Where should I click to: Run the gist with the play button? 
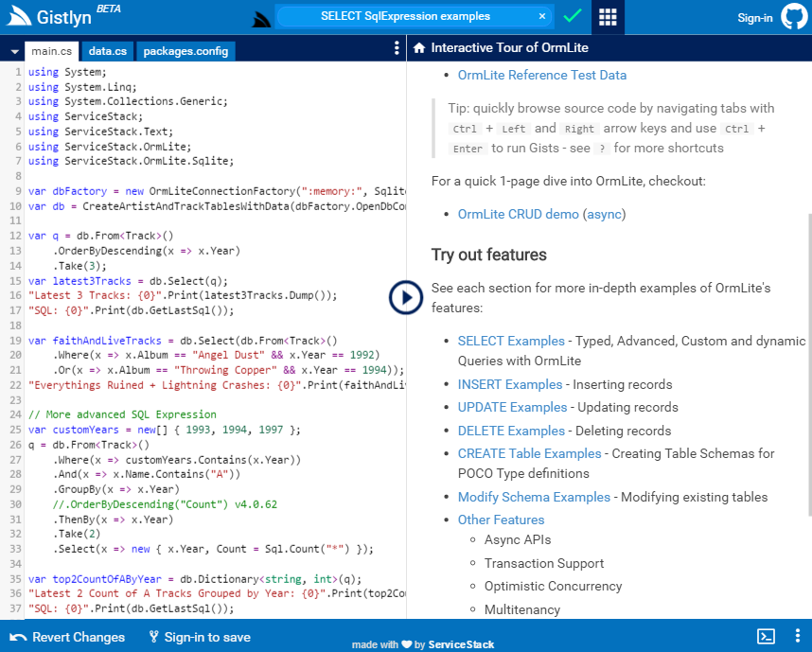coord(405,297)
